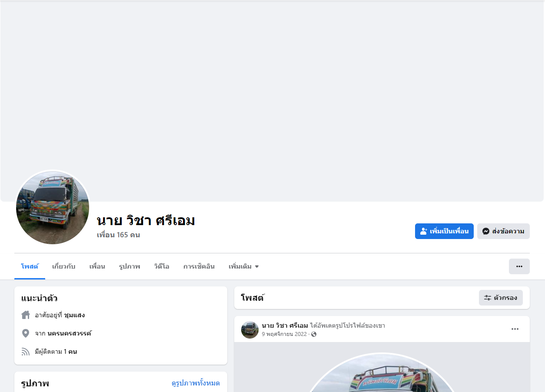The image size is (545, 392).
Task: Select the รูปภาพ tab
Action: click(x=130, y=266)
